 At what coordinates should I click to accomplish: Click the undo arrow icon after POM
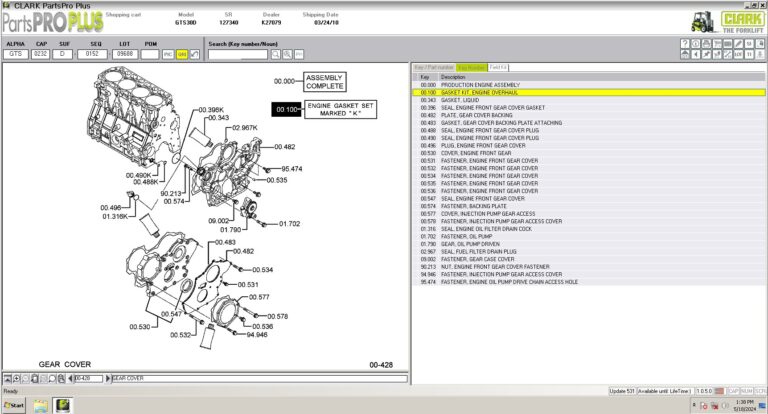click(x=195, y=54)
